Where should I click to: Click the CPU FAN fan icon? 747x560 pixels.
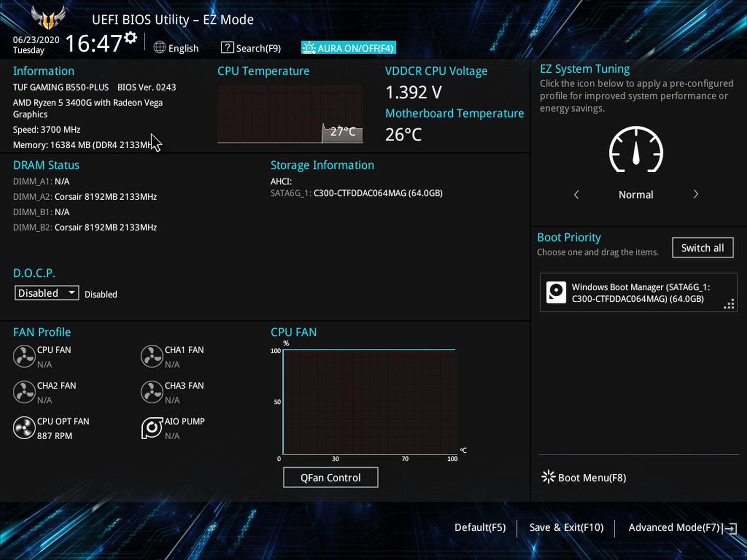[x=24, y=356]
